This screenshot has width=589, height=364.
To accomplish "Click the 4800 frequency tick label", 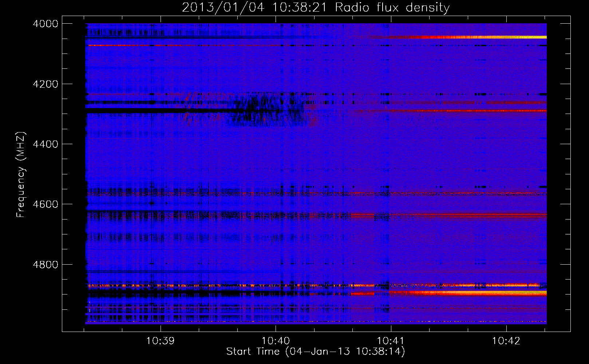I will click(x=46, y=264).
